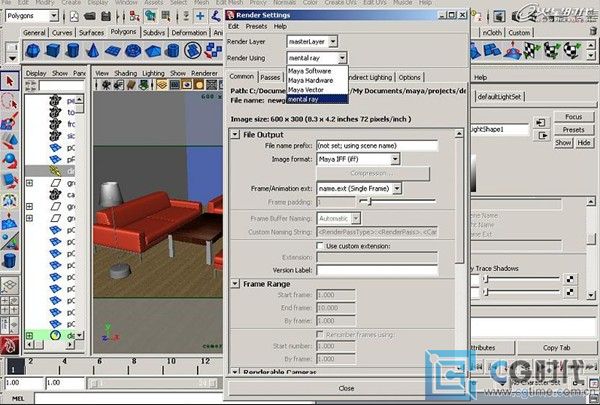Create a polygon sphere from shelf
The height and width of the screenshot is (405, 600).
pos(33,51)
